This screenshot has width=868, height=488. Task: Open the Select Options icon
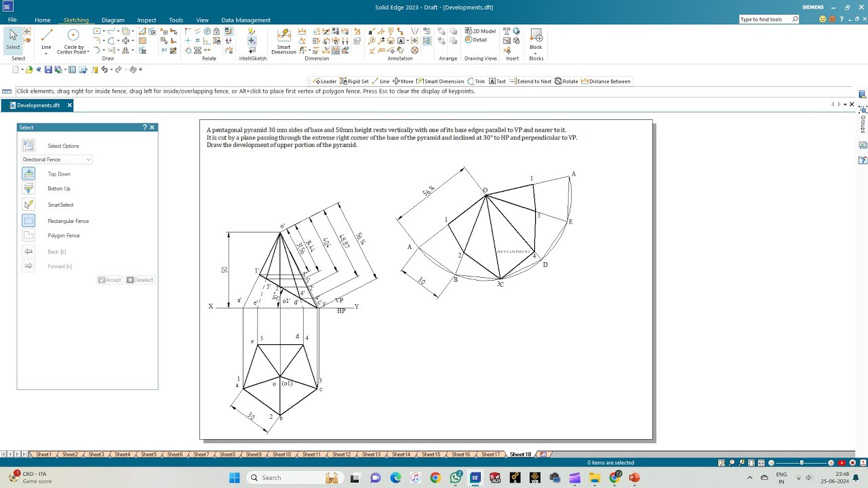(28, 145)
